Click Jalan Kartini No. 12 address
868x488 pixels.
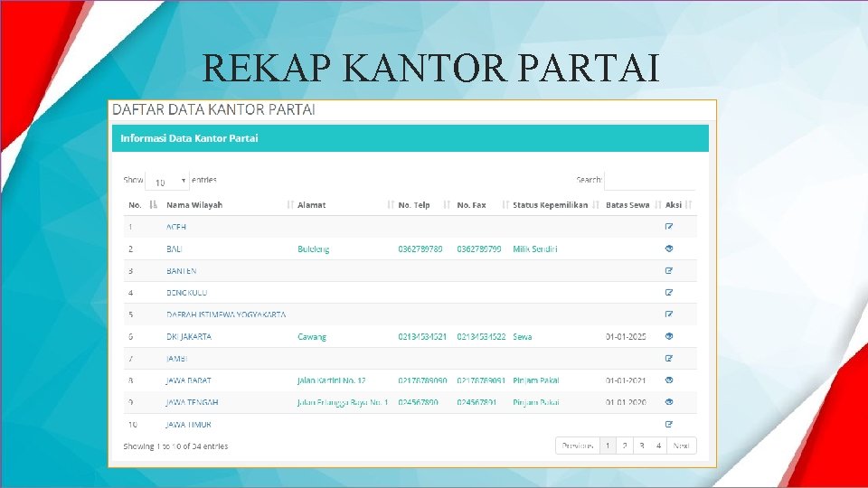click(x=332, y=380)
